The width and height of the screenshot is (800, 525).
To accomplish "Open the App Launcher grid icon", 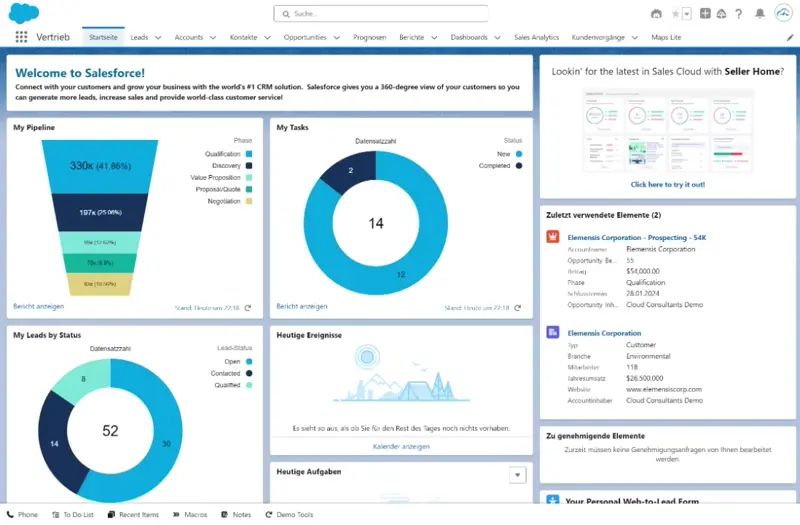I will [x=21, y=37].
